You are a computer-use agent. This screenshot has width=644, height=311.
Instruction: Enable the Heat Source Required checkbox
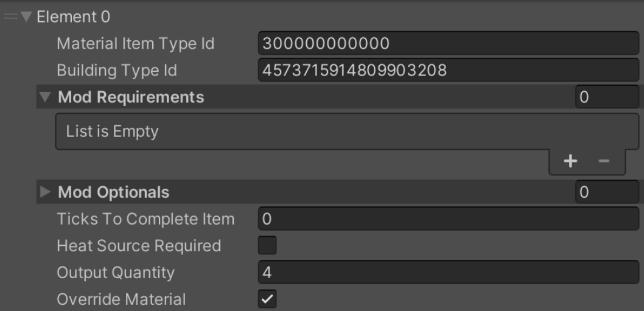(x=267, y=245)
